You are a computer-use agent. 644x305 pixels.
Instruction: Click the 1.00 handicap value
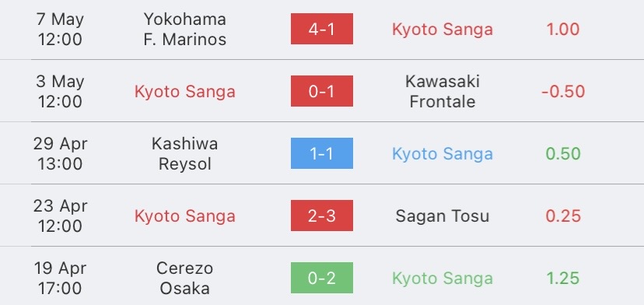(x=562, y=30)
